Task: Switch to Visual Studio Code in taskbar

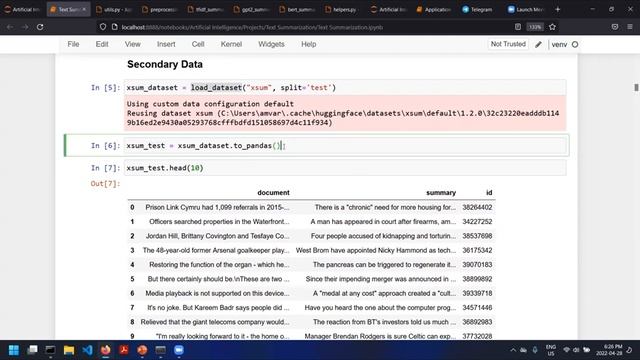Action: [87, 350]
